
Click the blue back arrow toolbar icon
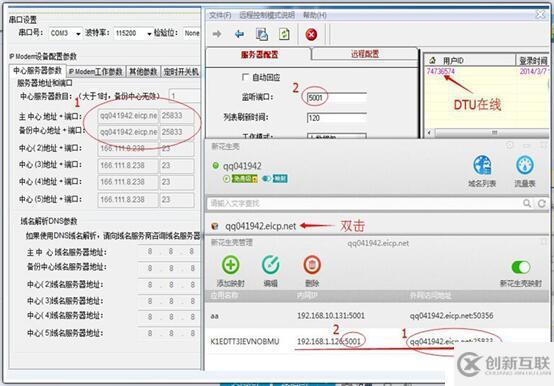point(239,34)
